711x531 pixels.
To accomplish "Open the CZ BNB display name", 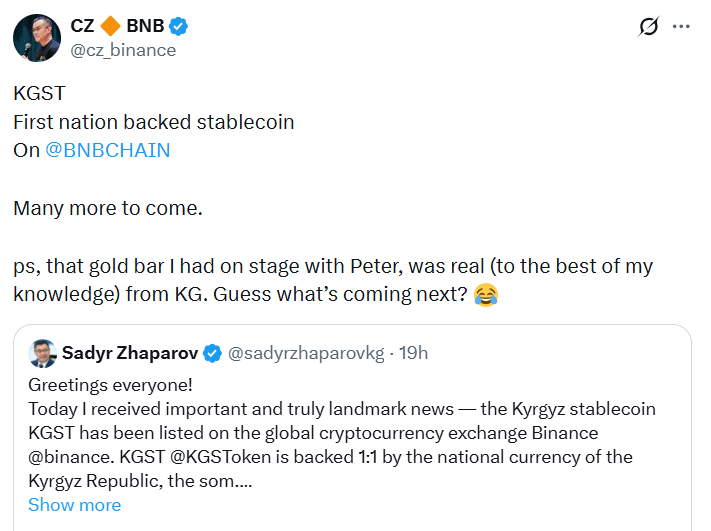I will (x=82, y=26).
